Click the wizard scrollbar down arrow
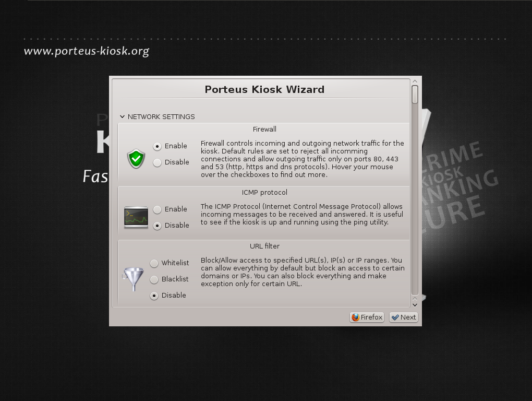532x401 pixels. click(x=415, y=305)
